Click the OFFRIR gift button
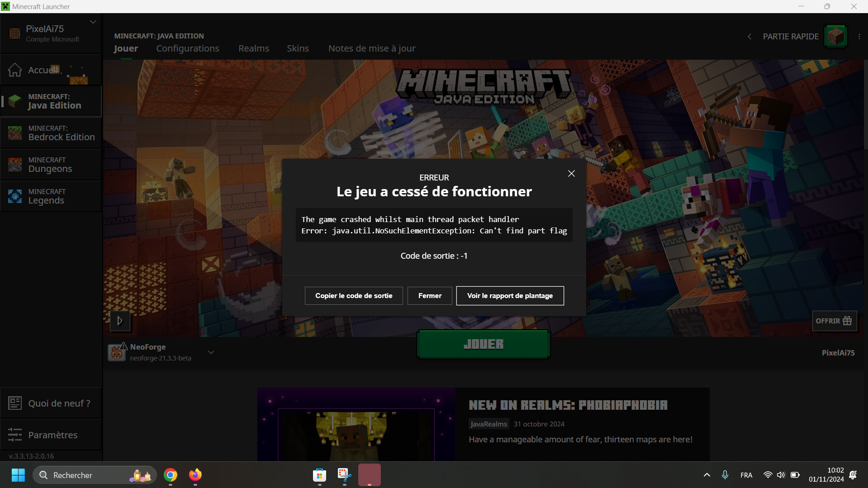The height and width of the screenshot is (488, 868). coord(834,321)
